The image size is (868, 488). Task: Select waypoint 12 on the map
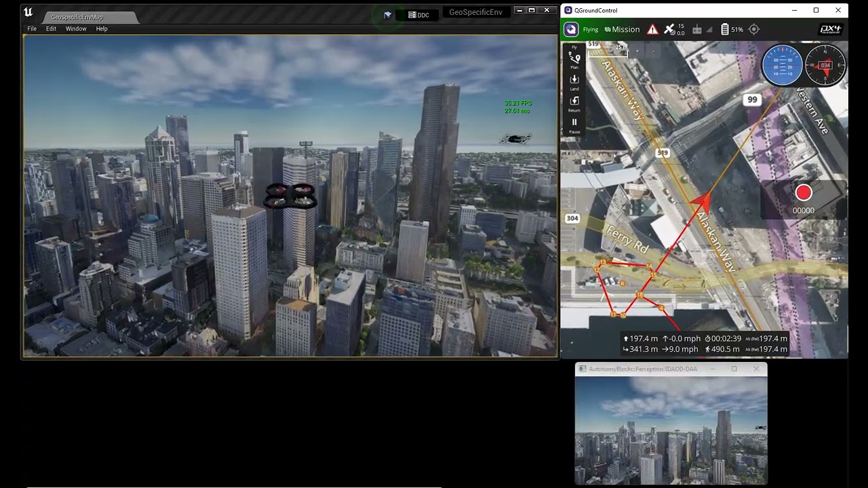pos(597,270)
